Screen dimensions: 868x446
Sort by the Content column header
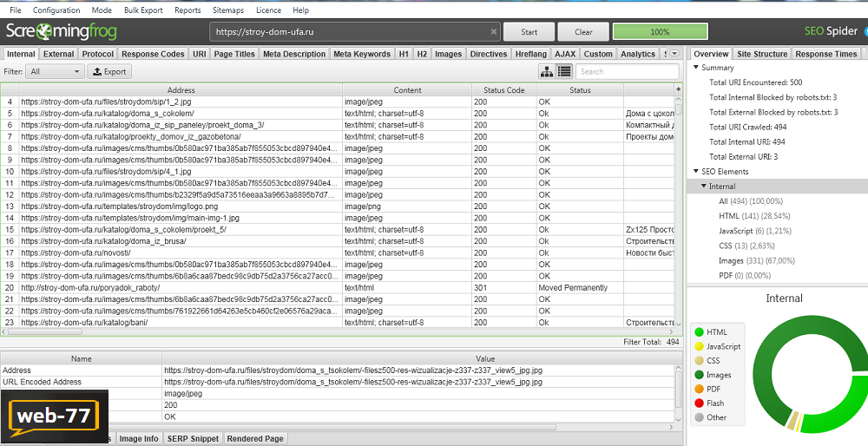(x=407, y=89)
